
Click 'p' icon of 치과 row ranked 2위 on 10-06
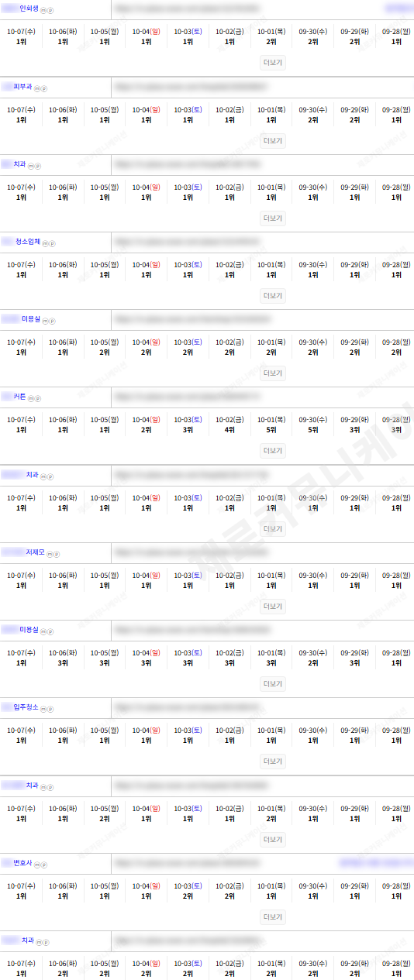(x=47, y=941)
